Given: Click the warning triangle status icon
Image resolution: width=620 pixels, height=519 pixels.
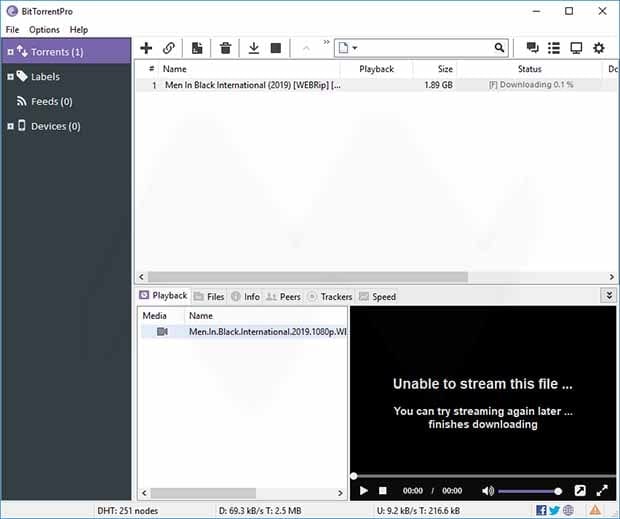Looking at the screenshot, I should pyautogui.click(x=595, y=510).
